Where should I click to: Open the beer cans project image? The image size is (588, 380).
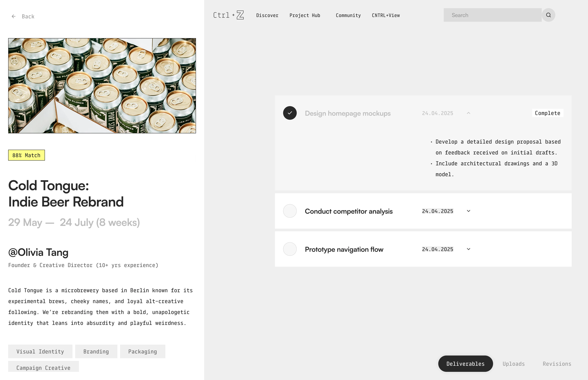point(102,86)
